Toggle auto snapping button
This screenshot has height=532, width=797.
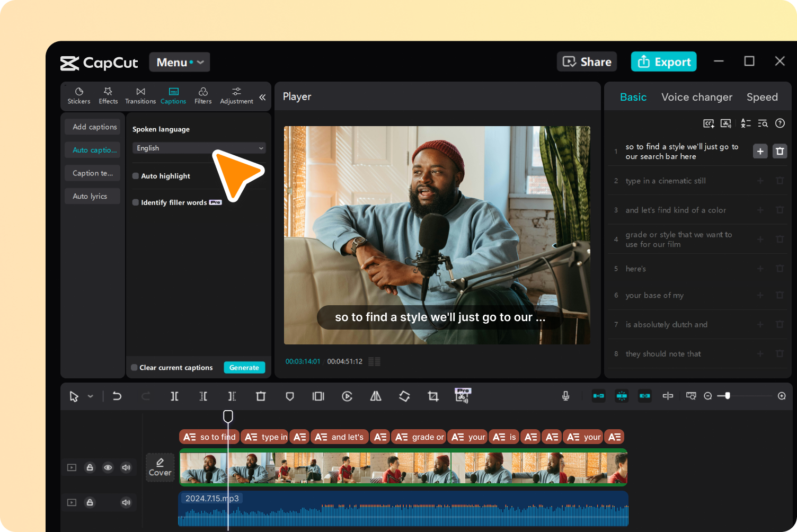coord(622,396)
